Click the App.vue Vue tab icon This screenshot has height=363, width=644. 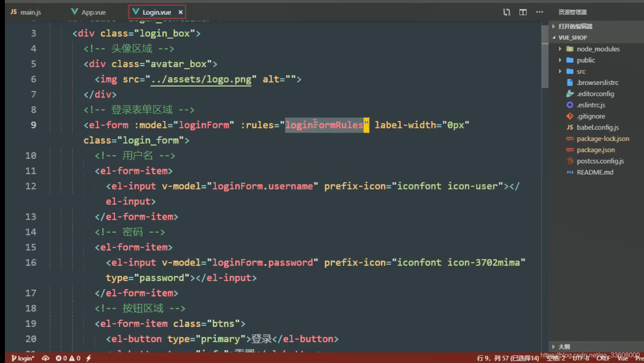75,12
